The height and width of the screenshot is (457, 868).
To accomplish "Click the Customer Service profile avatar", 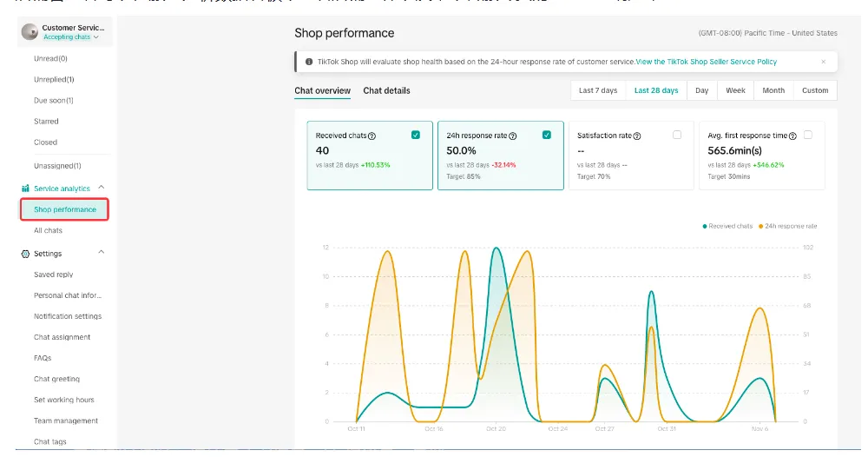I will point(30,31).
